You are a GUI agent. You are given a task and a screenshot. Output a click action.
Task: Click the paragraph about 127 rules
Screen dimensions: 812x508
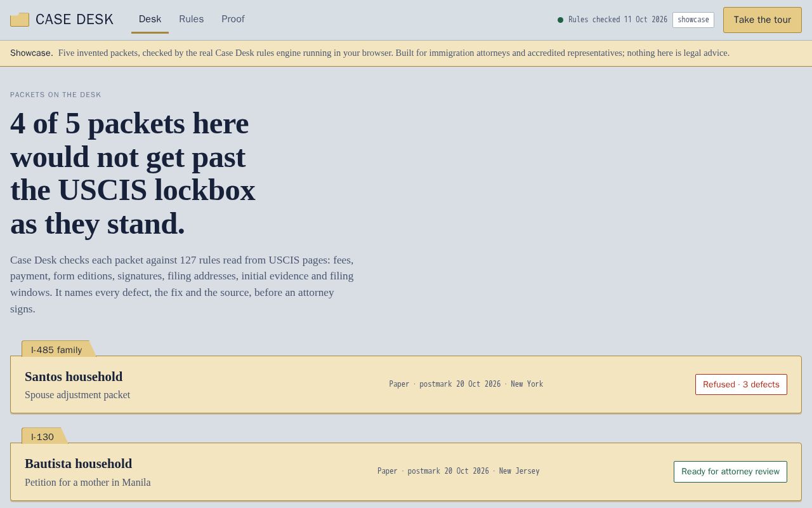point(182,284)
